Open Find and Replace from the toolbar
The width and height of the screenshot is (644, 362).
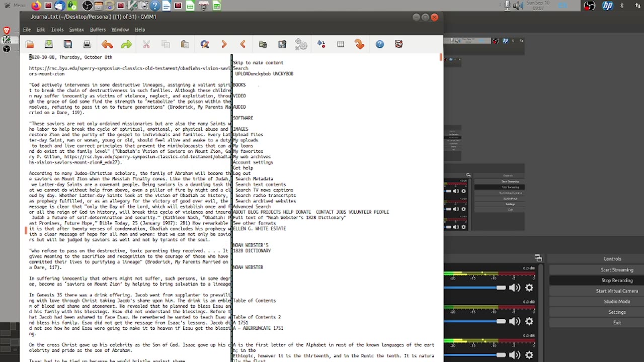(204, 44)
